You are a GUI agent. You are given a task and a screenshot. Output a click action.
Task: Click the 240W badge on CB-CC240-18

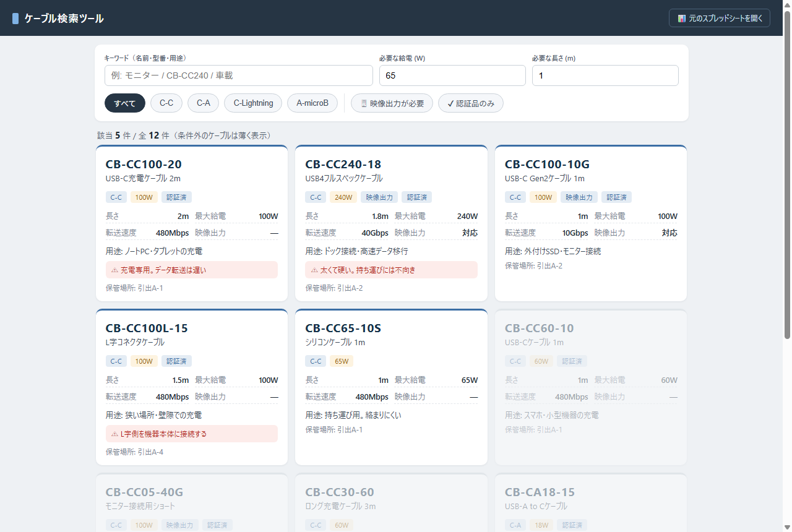[343, 197]
